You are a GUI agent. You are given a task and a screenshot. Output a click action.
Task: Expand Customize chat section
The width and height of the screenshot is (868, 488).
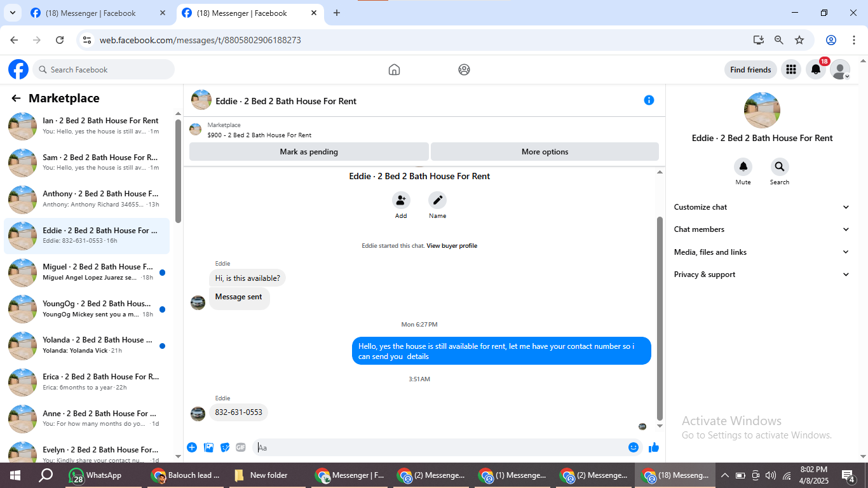(x=761, y=207)
